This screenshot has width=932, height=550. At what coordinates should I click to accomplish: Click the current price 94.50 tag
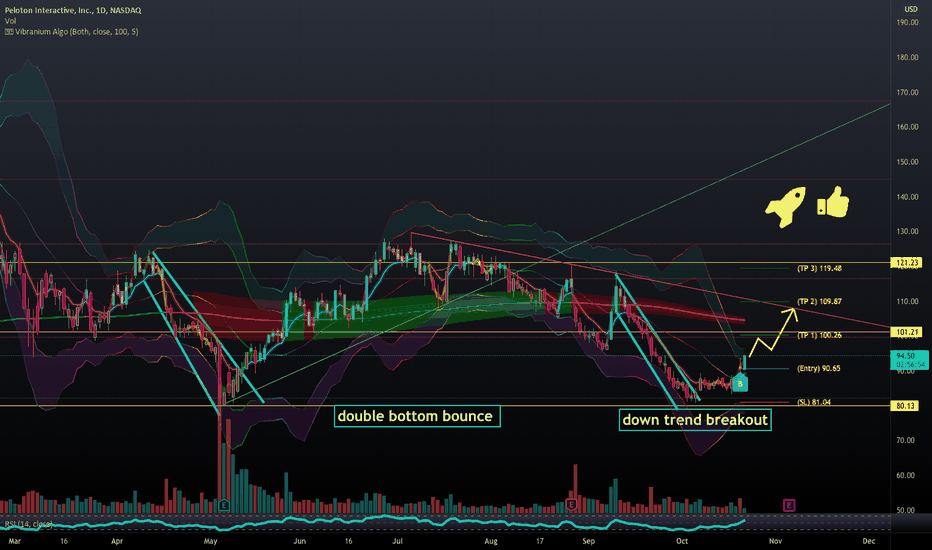point(909,360)
